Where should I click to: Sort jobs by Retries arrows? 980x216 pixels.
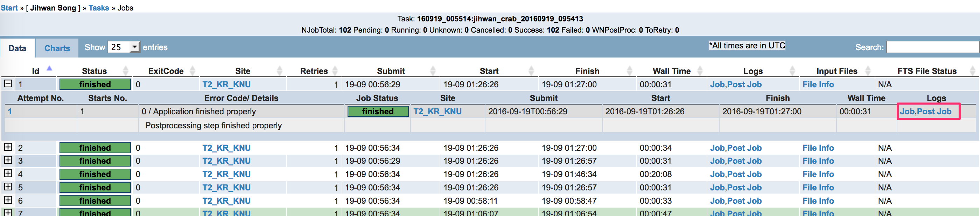pyautogui.click(x=335, y=71)
